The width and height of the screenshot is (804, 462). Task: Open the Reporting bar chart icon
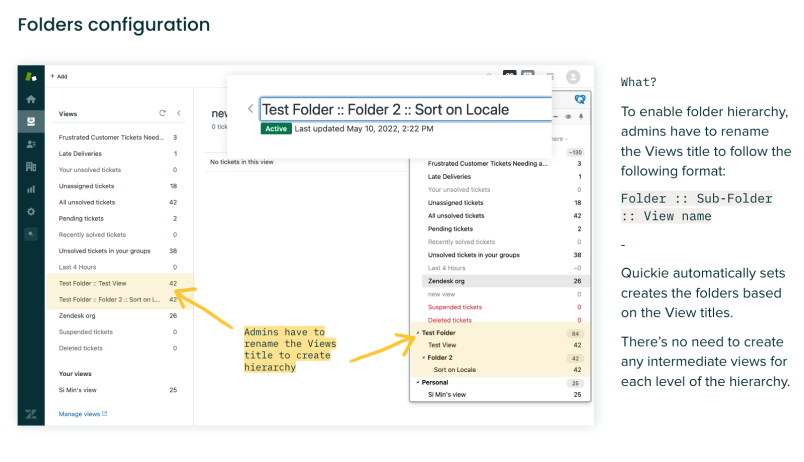coord(31,189)
